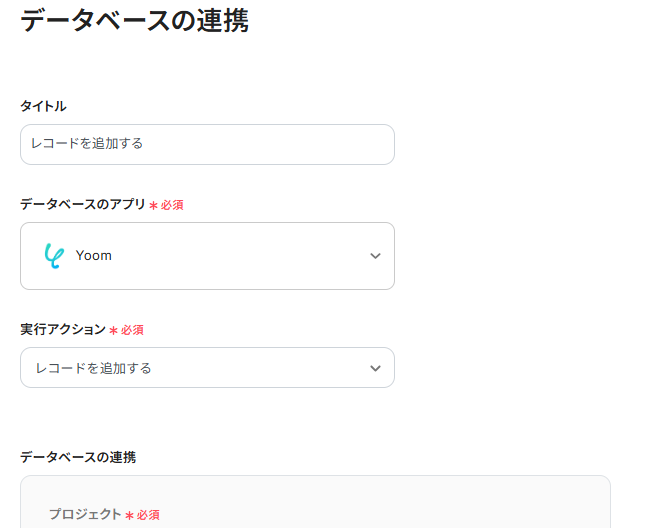This screenshot has height=528, width=668.
Task: Click the データベースのアプリ label
Action: 83,204
